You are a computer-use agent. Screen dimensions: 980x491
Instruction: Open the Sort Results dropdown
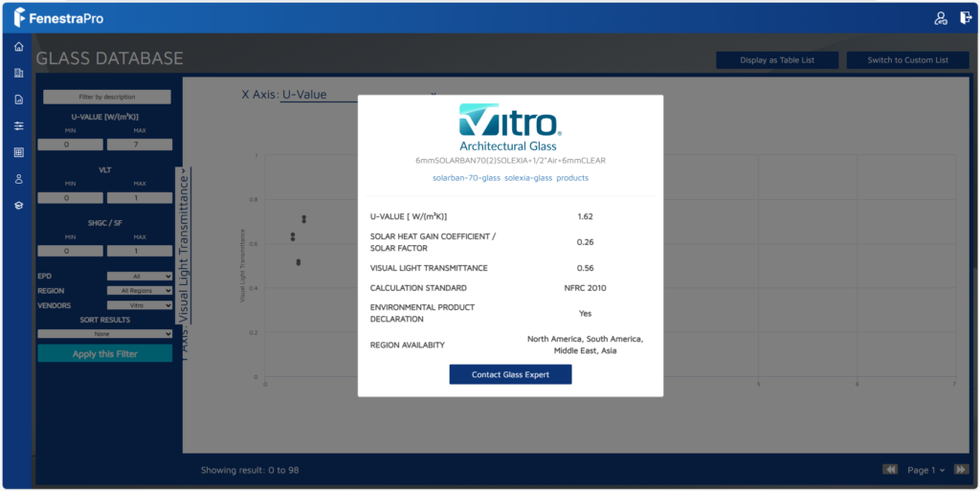[105, 334]
